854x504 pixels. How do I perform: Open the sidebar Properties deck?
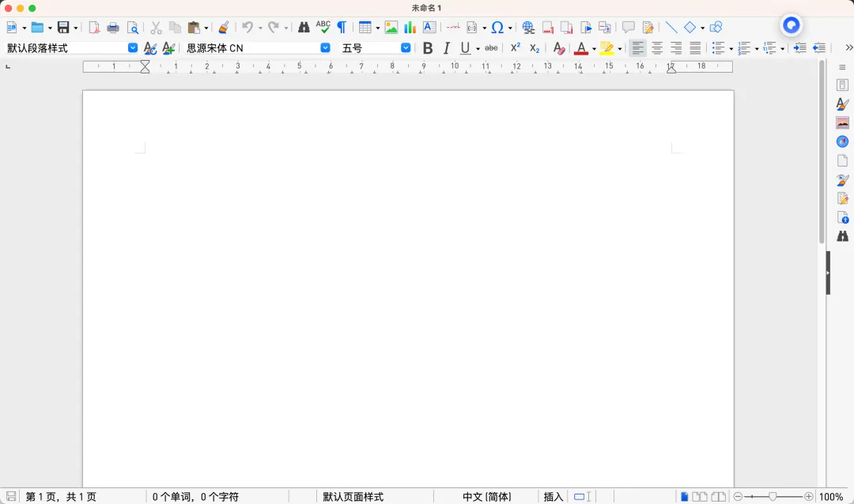(x=842, y=85)
